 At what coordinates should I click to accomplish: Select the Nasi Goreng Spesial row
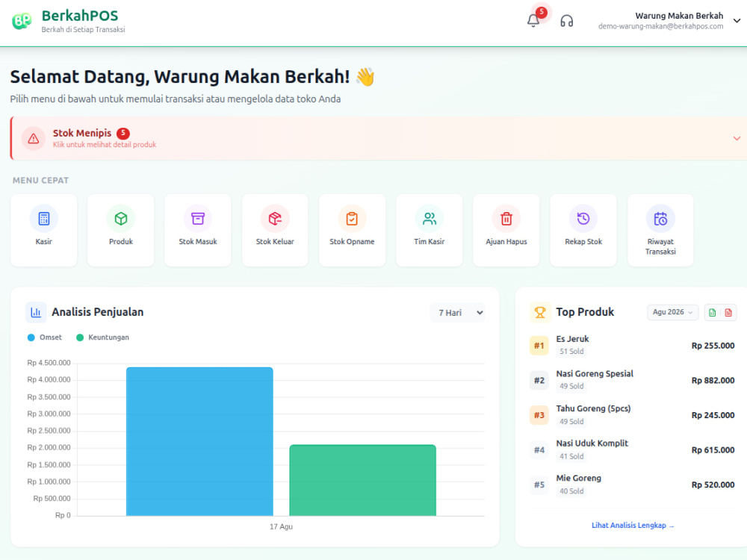point(632,380)
